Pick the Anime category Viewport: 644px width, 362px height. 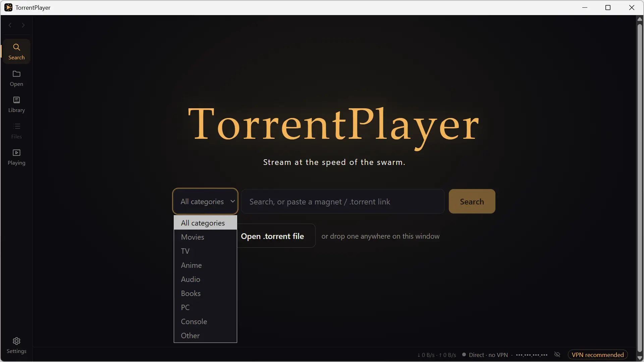click(x=205, y=265)
